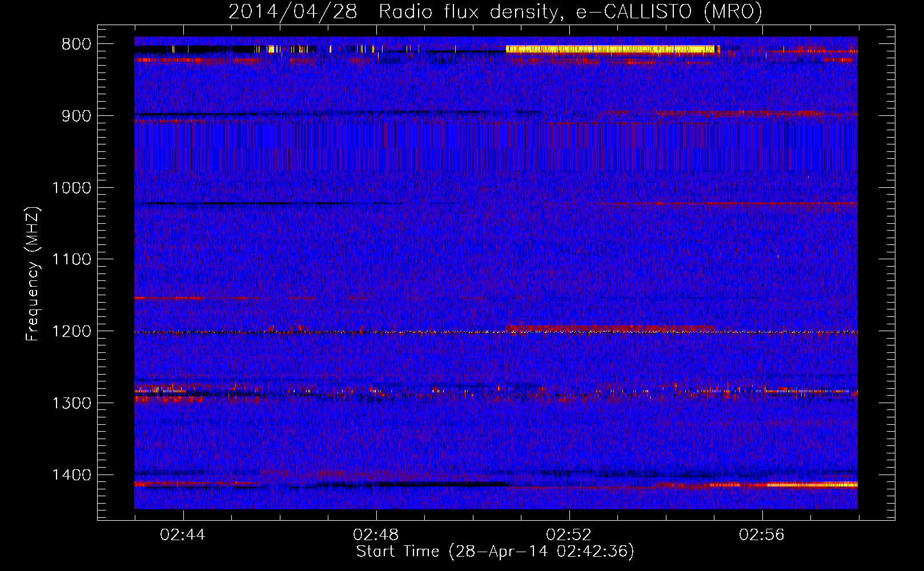924x571 pixels.
Task: Click the 1000 frequency tick label
Action: click(71, 188)
